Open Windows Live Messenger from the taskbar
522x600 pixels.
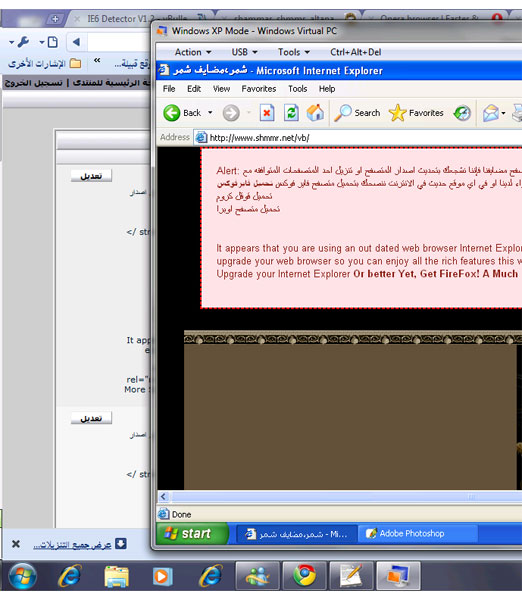point(257,576)
